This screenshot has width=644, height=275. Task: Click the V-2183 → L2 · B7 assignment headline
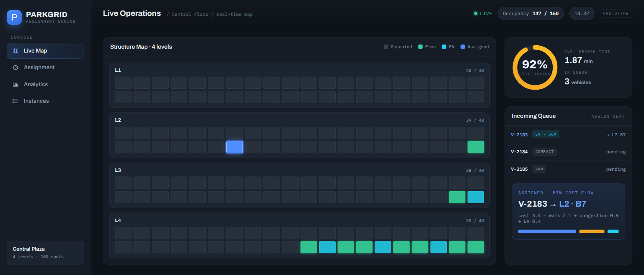point(552,204)
